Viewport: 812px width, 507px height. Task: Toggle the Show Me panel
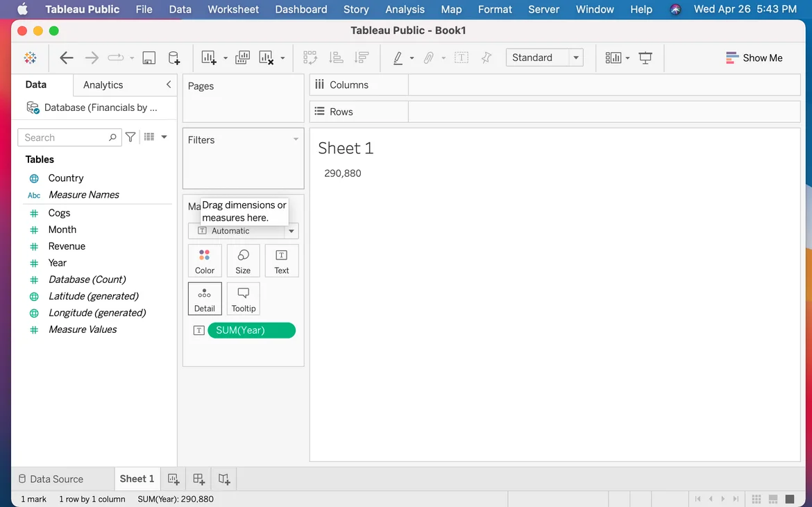[754, 58]
